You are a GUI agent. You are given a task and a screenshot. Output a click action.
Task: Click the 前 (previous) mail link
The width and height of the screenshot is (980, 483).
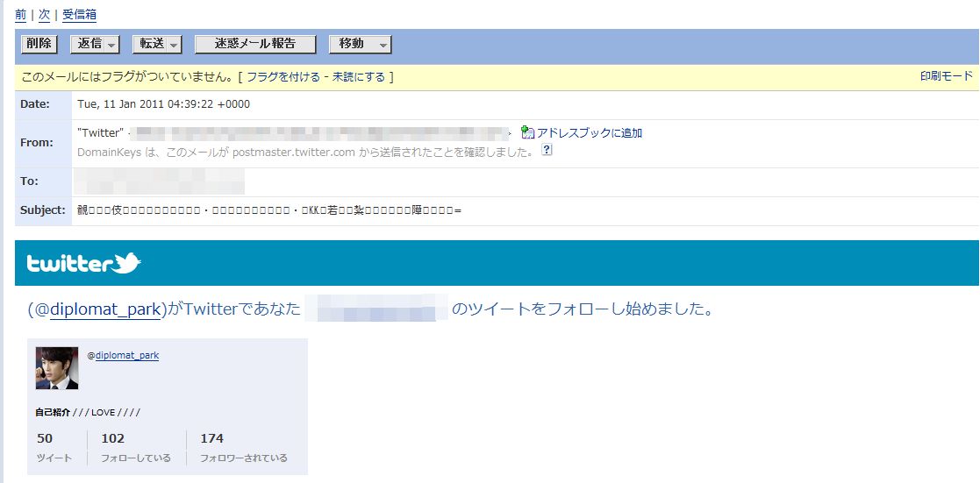pos(21,14)
